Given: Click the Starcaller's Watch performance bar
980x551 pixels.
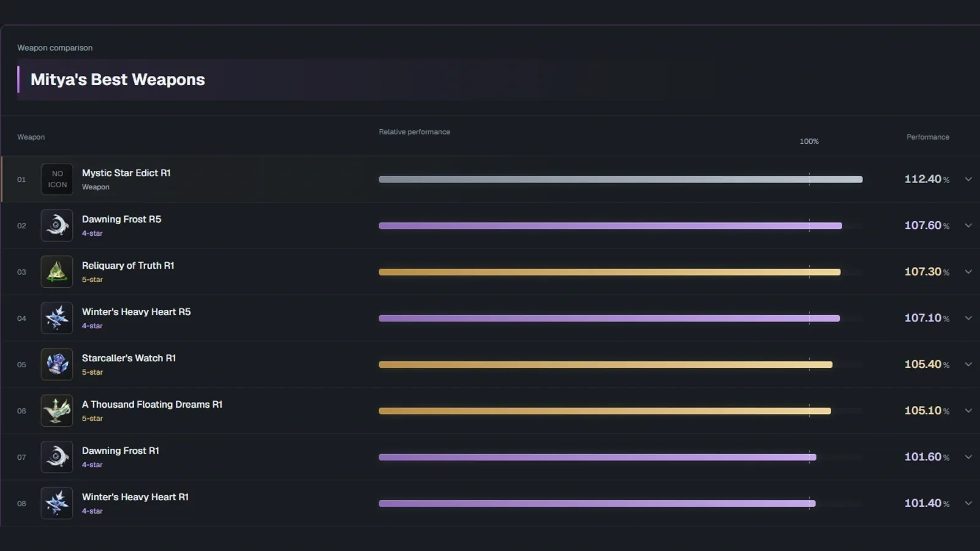Looking at the screenshot, I should [x=606, y=364].
